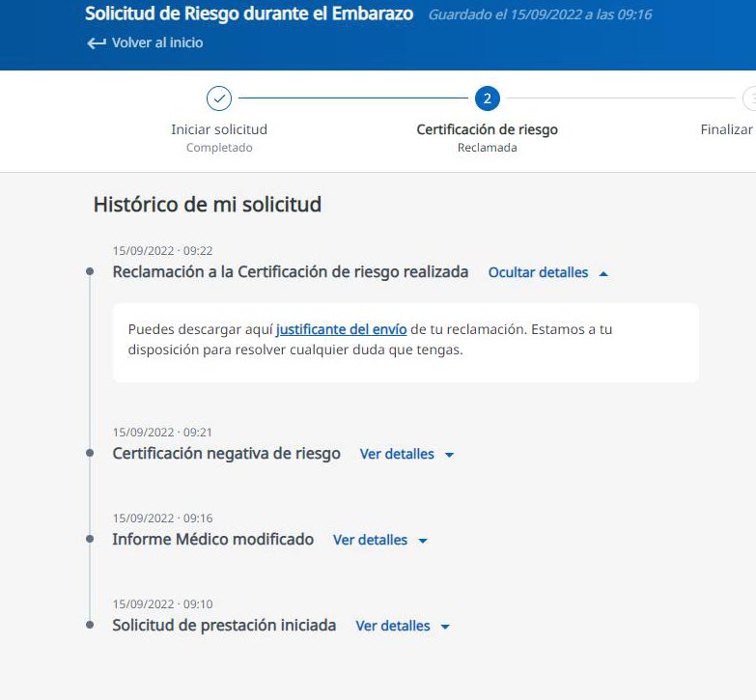Click the down arrow beside Certificación negativa de riesgo
Image resolution: width=756 pixels, height=700 pixels.
pyautogui.click(x=449, y=455)
